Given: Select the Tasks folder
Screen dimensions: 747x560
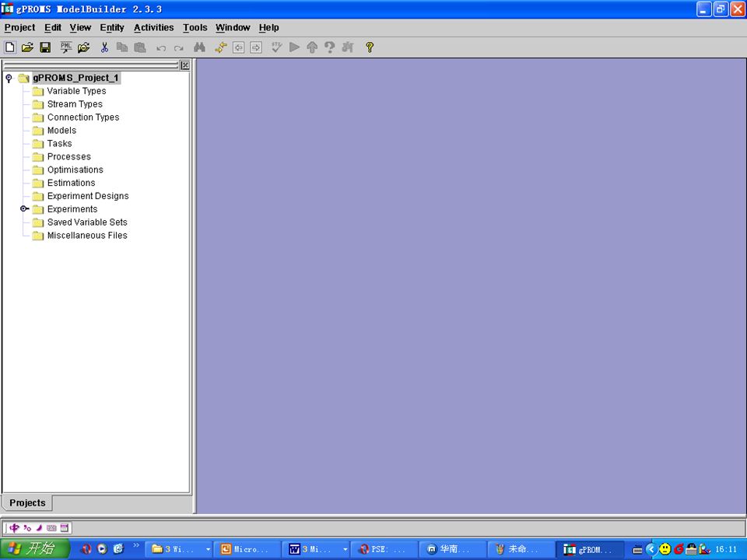Looking at the screenshot, I should [x=60, y=143].
